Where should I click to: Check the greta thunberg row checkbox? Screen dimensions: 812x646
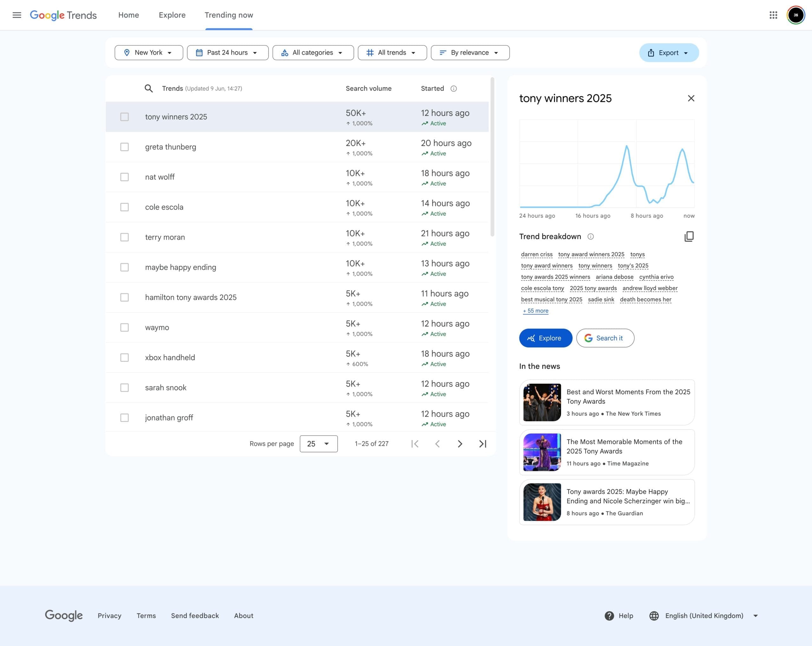coord(124,147)
